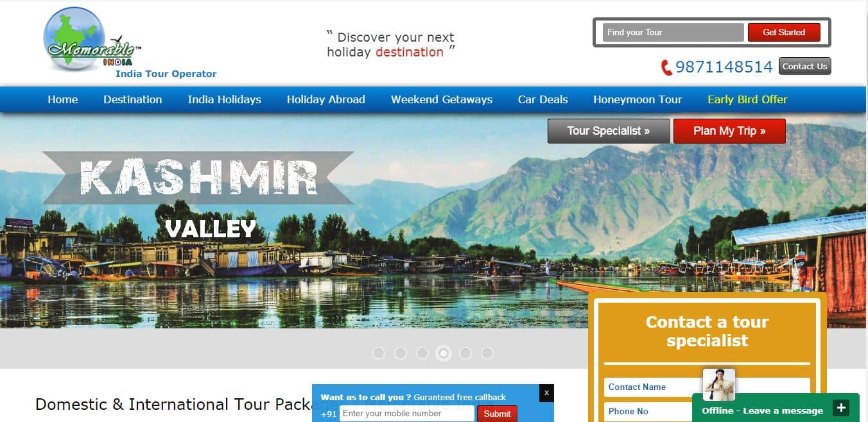The image size is (868, 422).
Task: Click the Plan My Trip button
Action: [x=729, y=131]
